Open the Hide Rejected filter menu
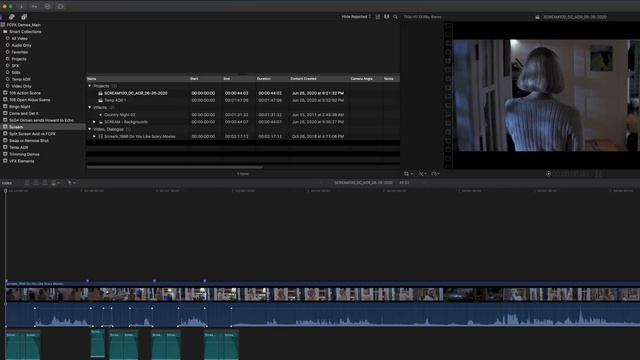This screenshot has height=360, width=640. pyautogui.click(x=356, y=17)
